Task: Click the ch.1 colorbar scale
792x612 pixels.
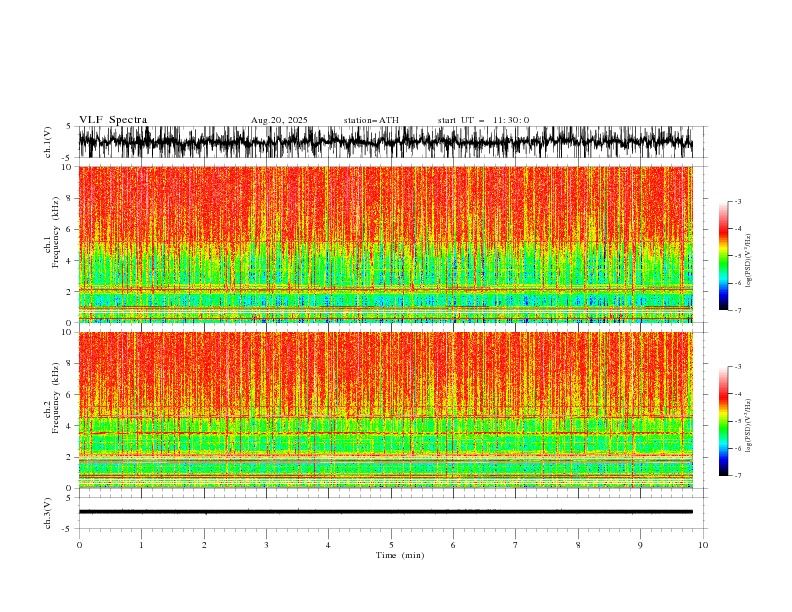Action: point(724,256)
